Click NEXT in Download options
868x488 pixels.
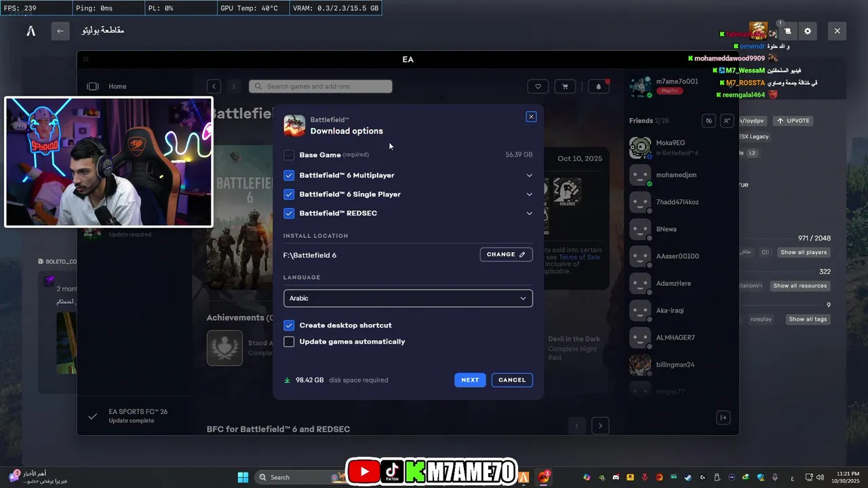(x=470, y=380)
